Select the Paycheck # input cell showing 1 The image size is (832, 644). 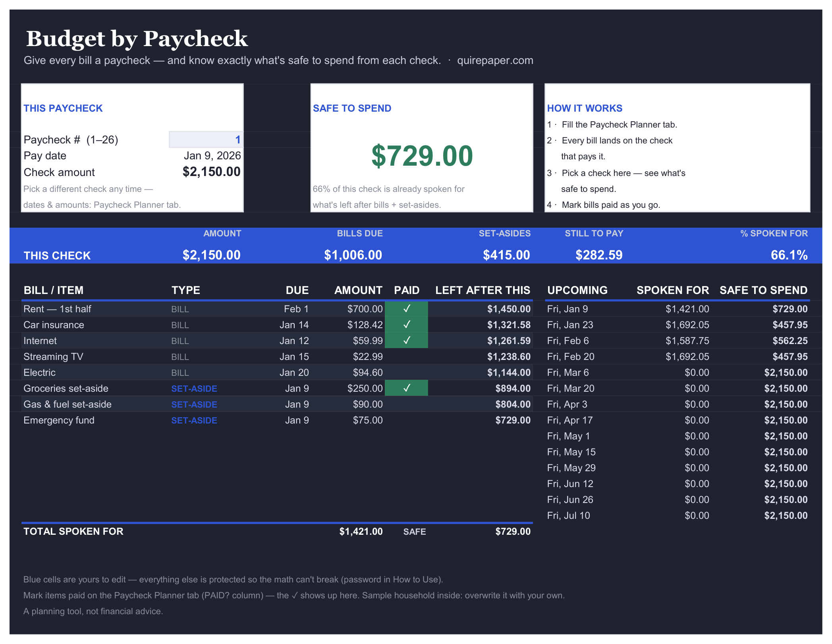point(206,139)
